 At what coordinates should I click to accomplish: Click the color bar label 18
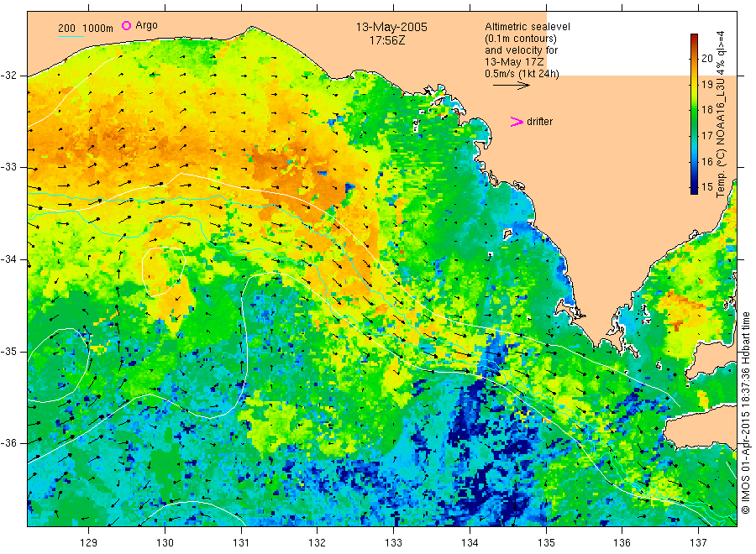click(706, 110)
